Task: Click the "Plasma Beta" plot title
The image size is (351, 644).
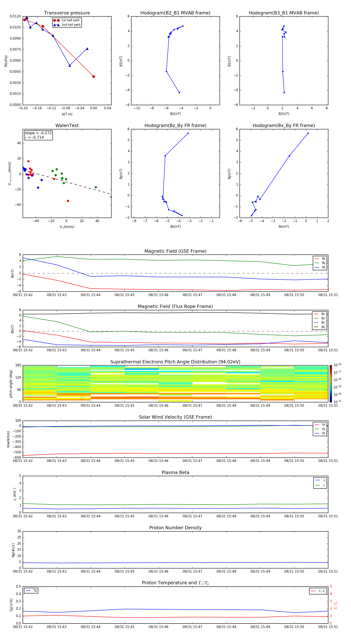Action: 175,472
